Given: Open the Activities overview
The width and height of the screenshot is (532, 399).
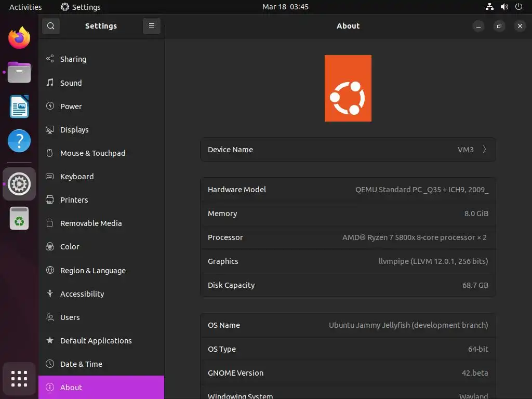Looking at the screenshot, I should [x=25, y=7].
